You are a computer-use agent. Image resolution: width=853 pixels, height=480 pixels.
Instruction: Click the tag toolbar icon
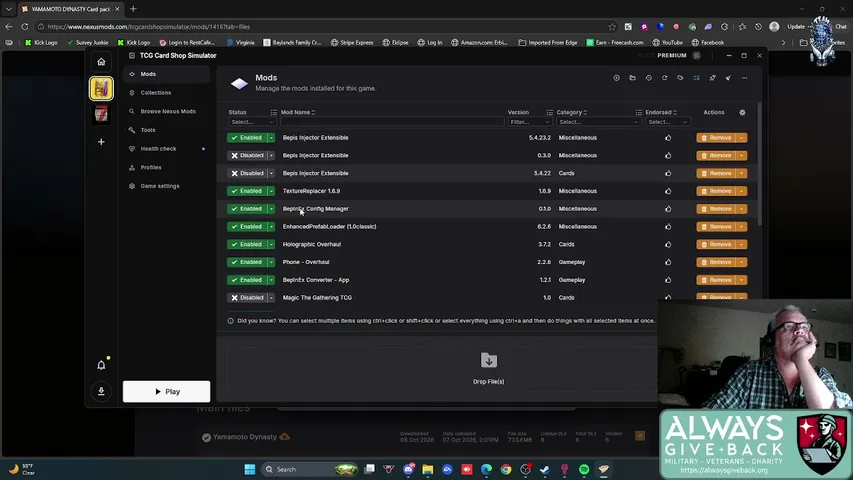click(680, 78)
